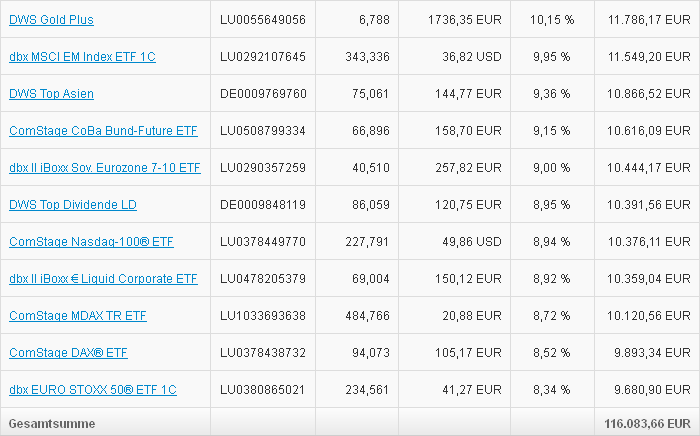The height and width of the screenshot is (436, 700).
Task: Click the quantity 75,061
Action: (x=371, y=94)
